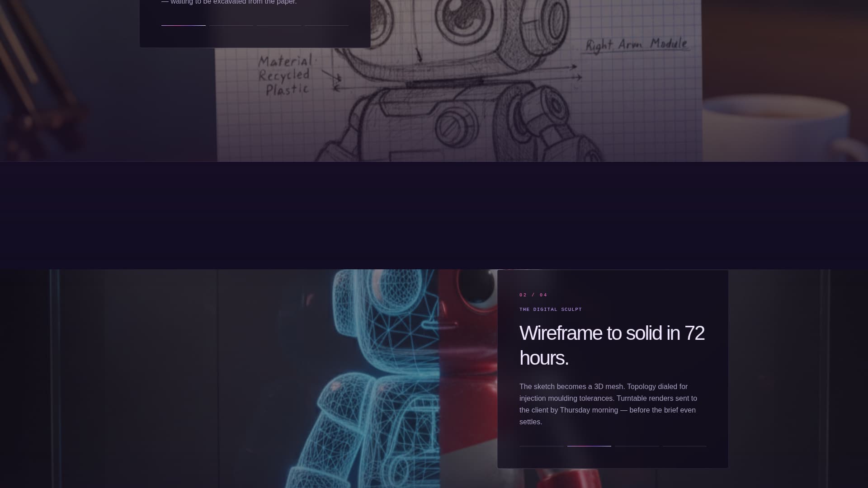Image resolution: width=868 pixels, height=488 pixels.
Task: Click the "02 / 04" step counter
Action: (533, 295)
